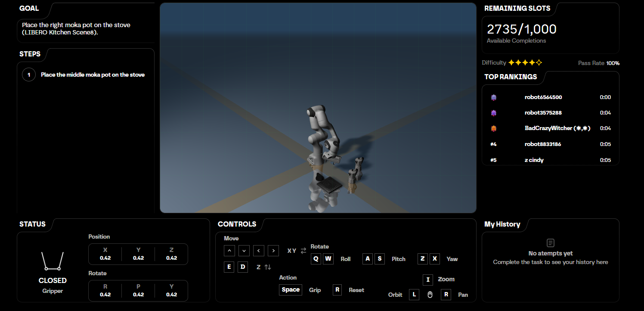Click BadCrazyWitcher's avatar icon in rankings
The height and width of the screenshot is (311, 644).
click(493, 128)
